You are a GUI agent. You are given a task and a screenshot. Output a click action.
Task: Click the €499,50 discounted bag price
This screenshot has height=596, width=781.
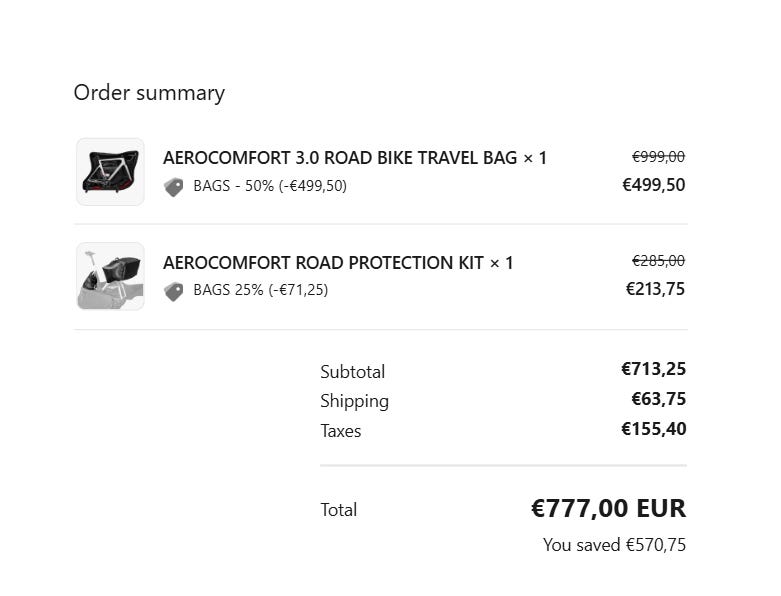coord(654,185)
